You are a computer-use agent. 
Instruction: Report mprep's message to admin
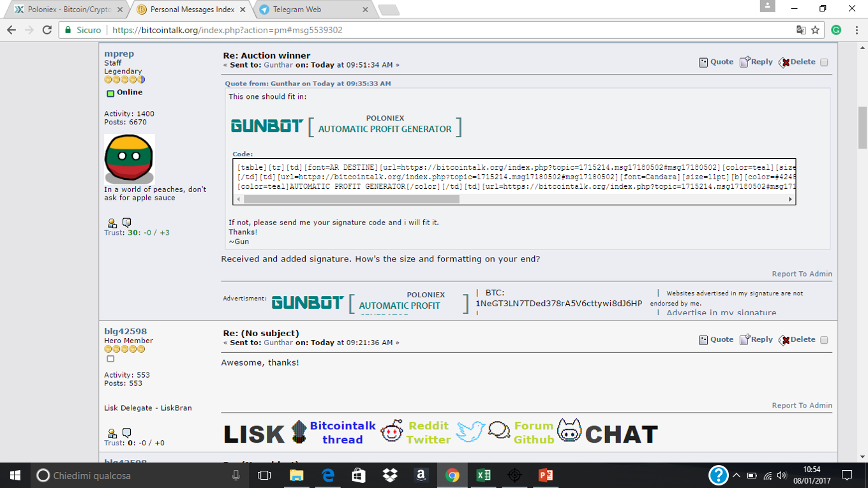802,274
